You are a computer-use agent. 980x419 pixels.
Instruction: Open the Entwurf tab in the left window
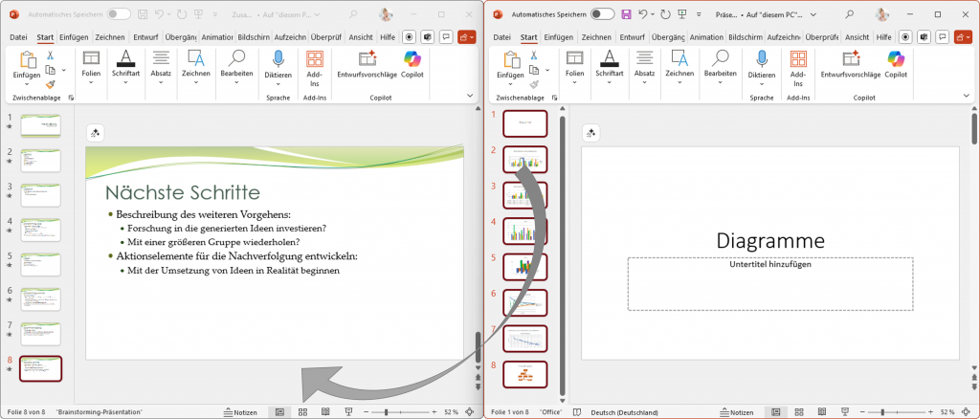(145, 36)
